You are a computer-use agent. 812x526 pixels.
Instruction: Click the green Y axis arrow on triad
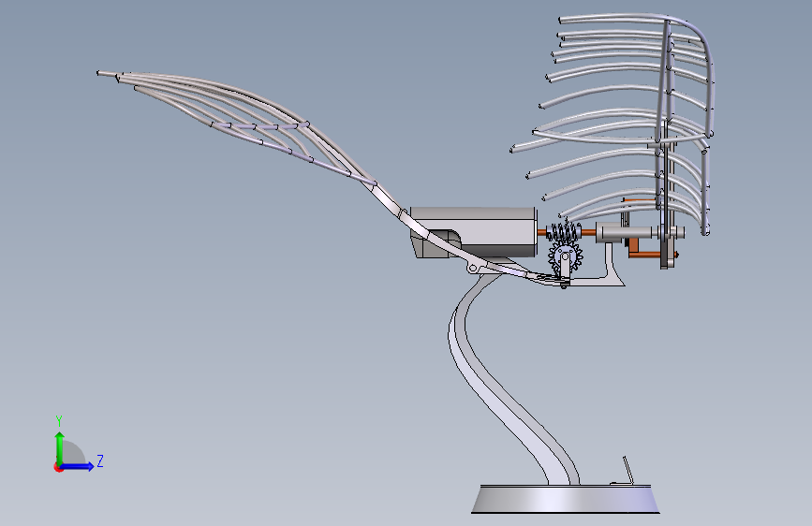60,447
